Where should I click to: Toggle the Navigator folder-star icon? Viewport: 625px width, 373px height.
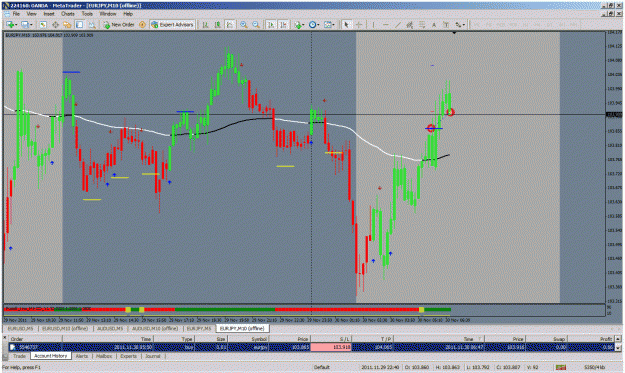[x=67, y=25]
